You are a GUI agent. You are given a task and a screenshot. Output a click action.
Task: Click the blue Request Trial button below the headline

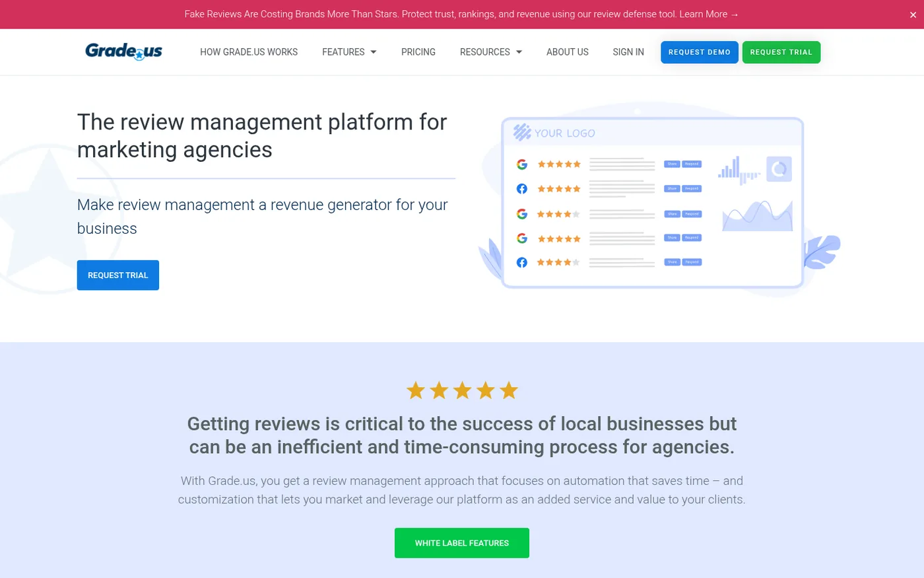pyautogui.click(x=118, y=275)
